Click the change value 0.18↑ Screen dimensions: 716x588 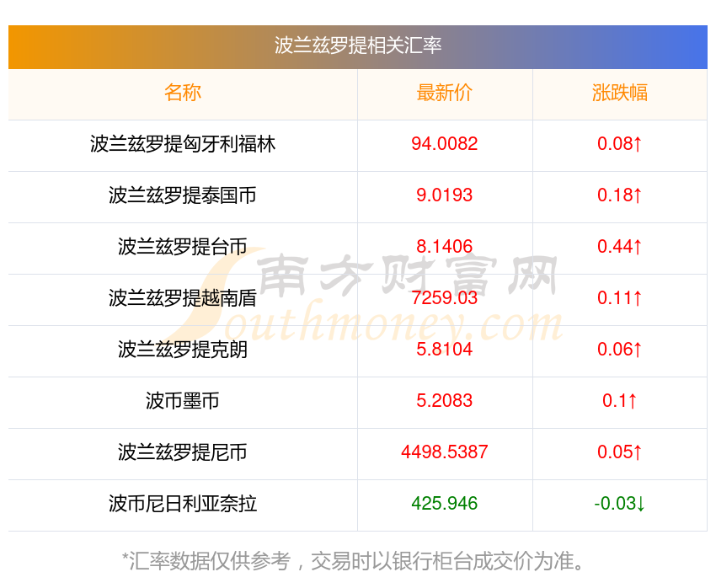620,195
